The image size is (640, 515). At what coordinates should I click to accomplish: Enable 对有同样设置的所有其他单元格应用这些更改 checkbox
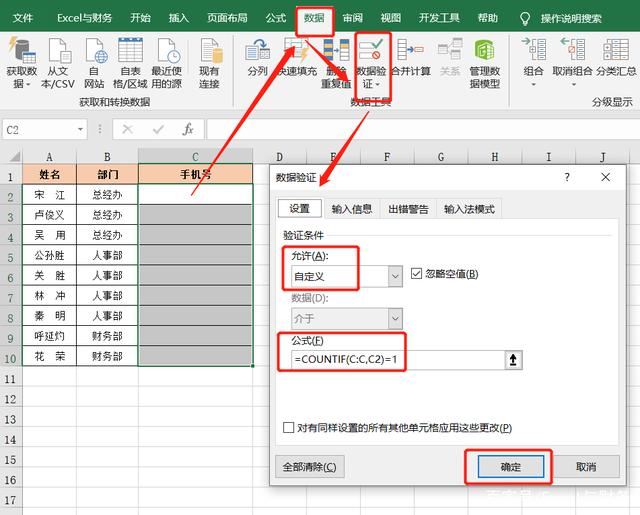(290, 427)
